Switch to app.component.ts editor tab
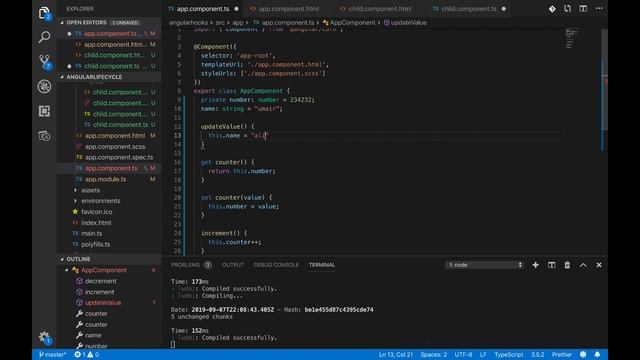The height and width of the screenshot is (360, 640). coord(203,9)
